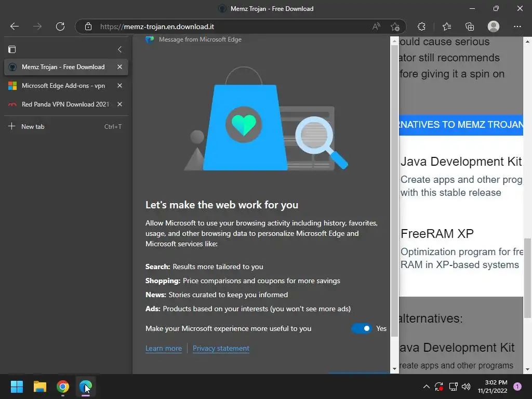Screen dimensions: 532x399
Task: Open the tab actions menu icon
Action: pyautogui.click(x=12, y=49)
